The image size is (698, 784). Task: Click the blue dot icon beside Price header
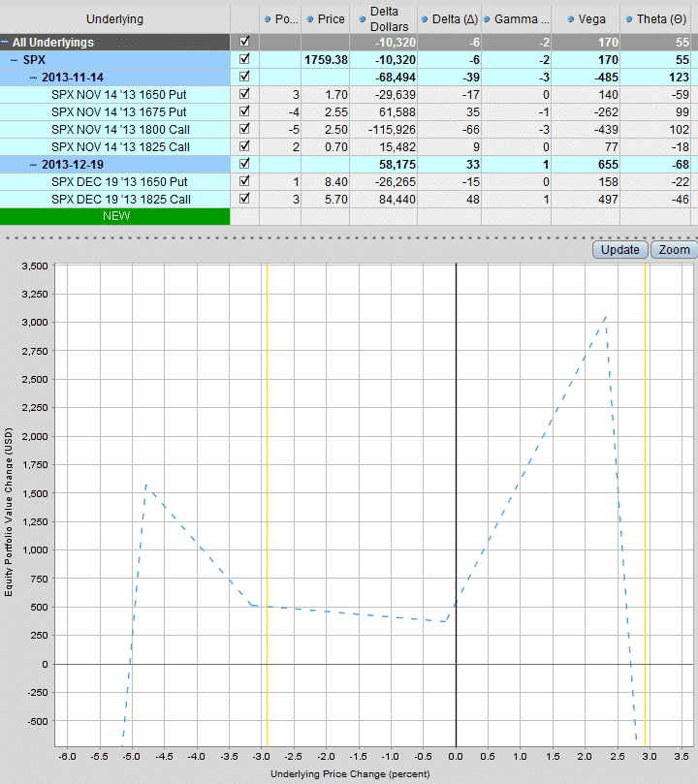[310, 19]
